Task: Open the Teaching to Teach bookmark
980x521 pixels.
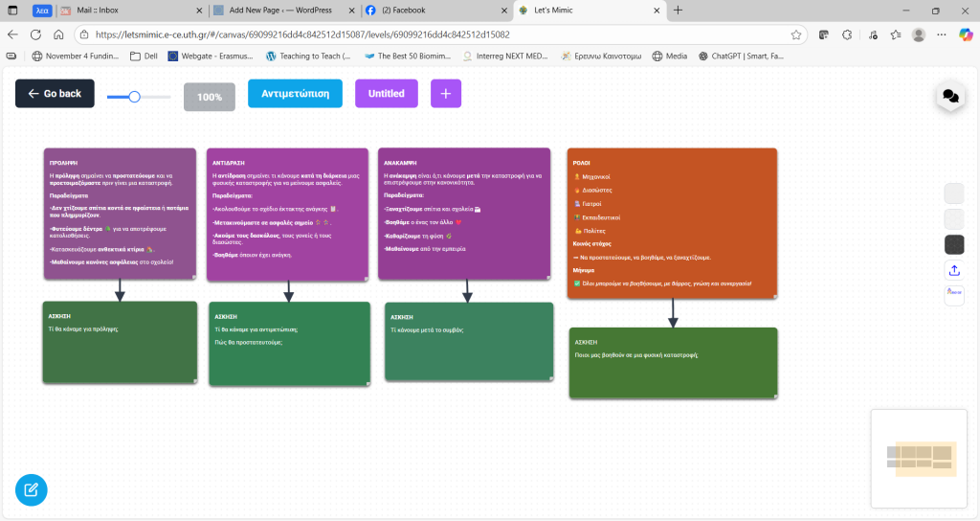Action: click(x=308, y=57)
